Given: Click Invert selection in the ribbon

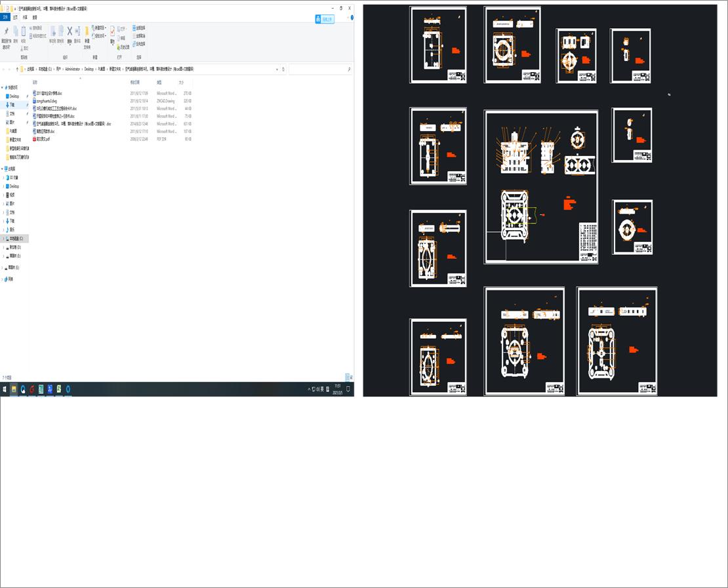Looking at the screenshot, I should [x=139, y=44].
